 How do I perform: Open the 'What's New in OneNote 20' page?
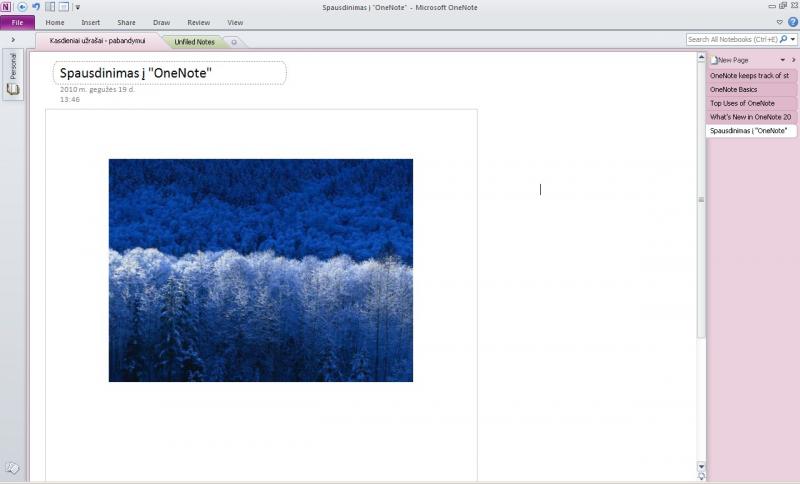pyautogui.click(x=751, y=117)
